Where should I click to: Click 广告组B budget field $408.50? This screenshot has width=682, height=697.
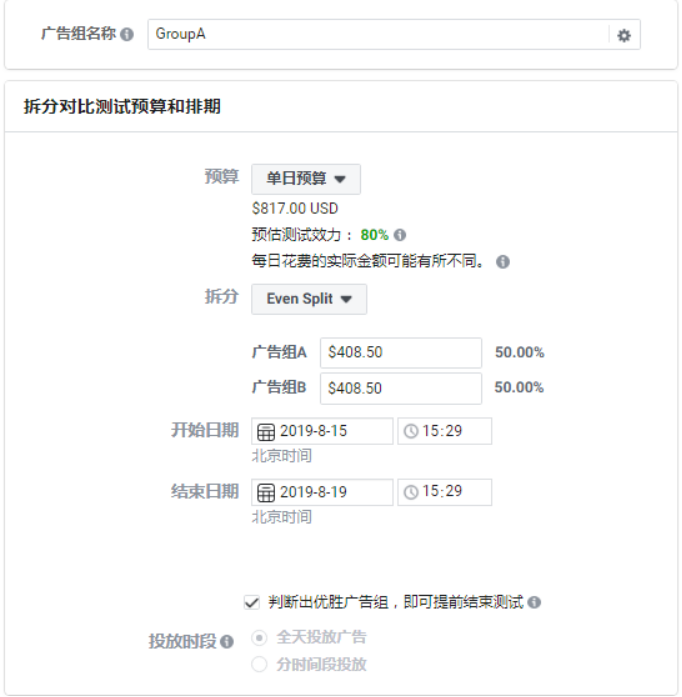pyautogui.click(x=401, y=389)
